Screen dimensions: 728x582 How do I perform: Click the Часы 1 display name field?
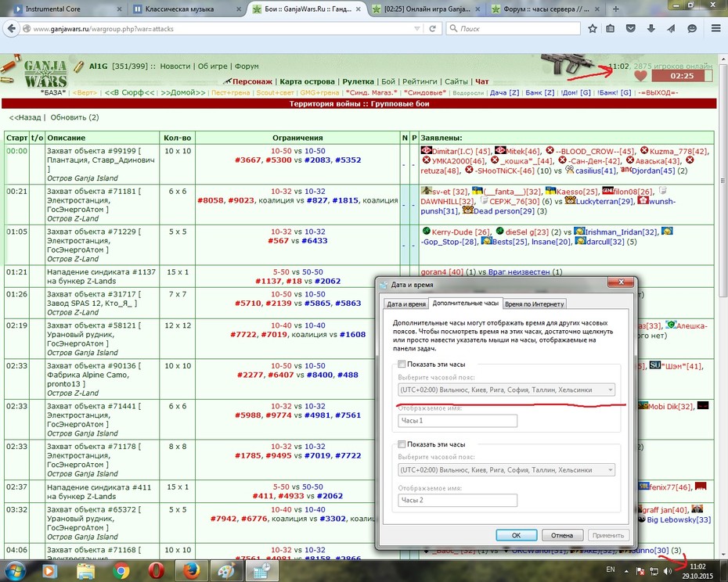[457, 421]
